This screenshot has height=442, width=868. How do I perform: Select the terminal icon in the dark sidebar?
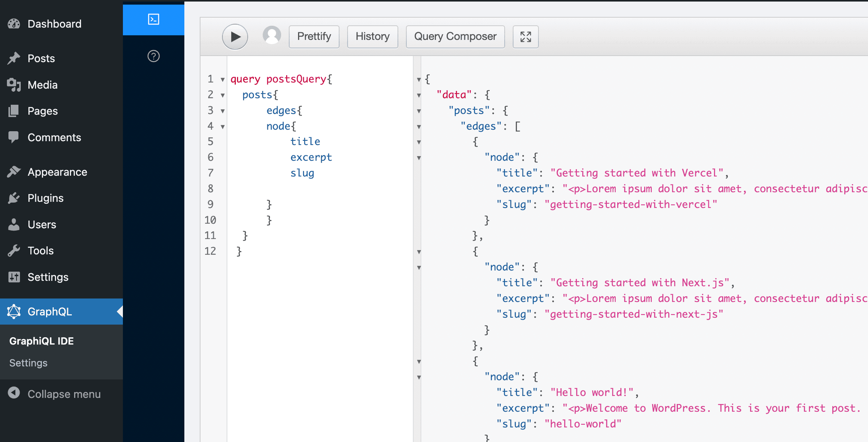pyautogui.click(x=153, y=20)
